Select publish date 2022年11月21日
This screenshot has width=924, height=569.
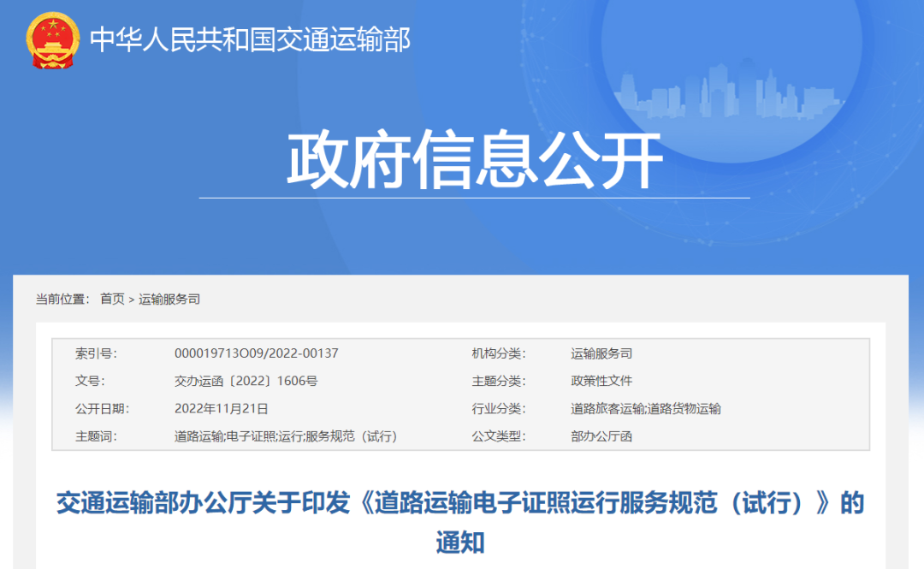222,409
